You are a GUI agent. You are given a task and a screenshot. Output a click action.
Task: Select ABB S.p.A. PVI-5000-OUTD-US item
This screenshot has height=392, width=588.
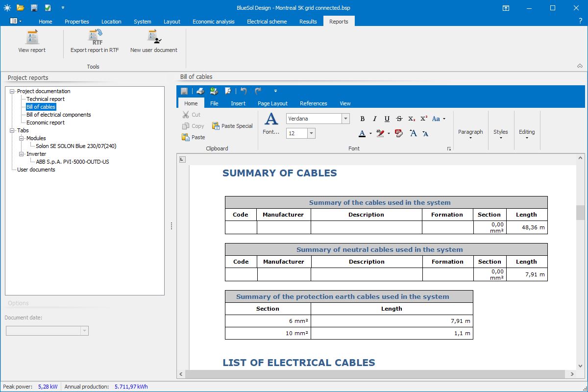pos(73,162)
